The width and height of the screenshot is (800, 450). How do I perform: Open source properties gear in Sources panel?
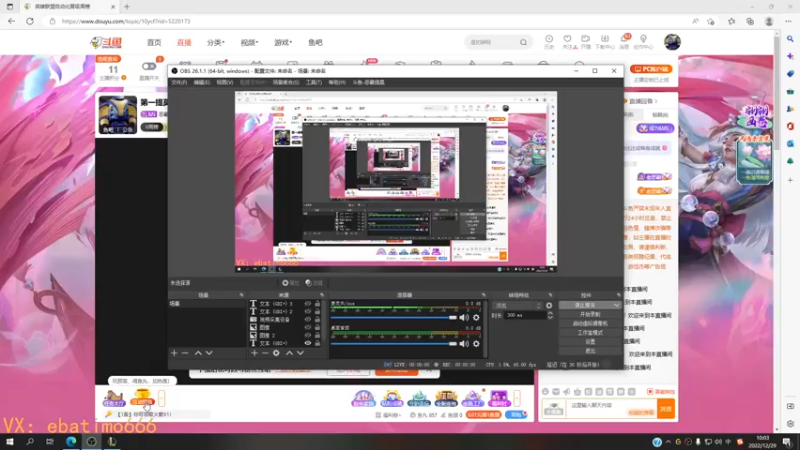(276, 353)
